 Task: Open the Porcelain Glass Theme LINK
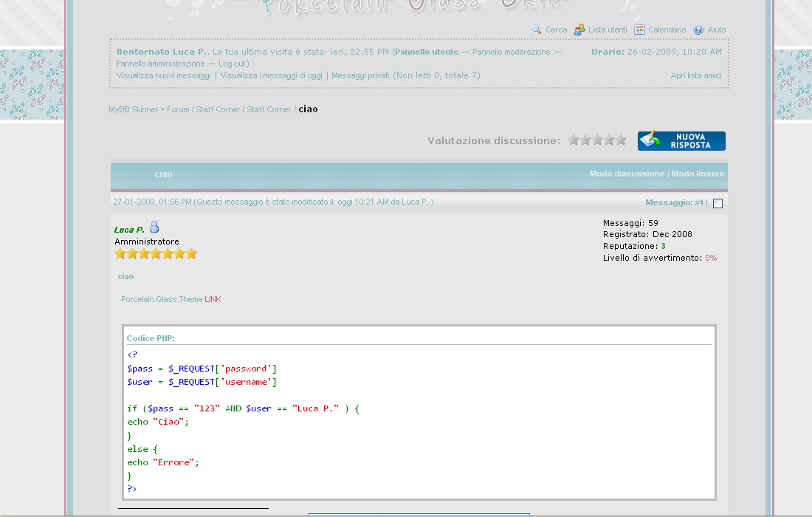coord(213,299)
